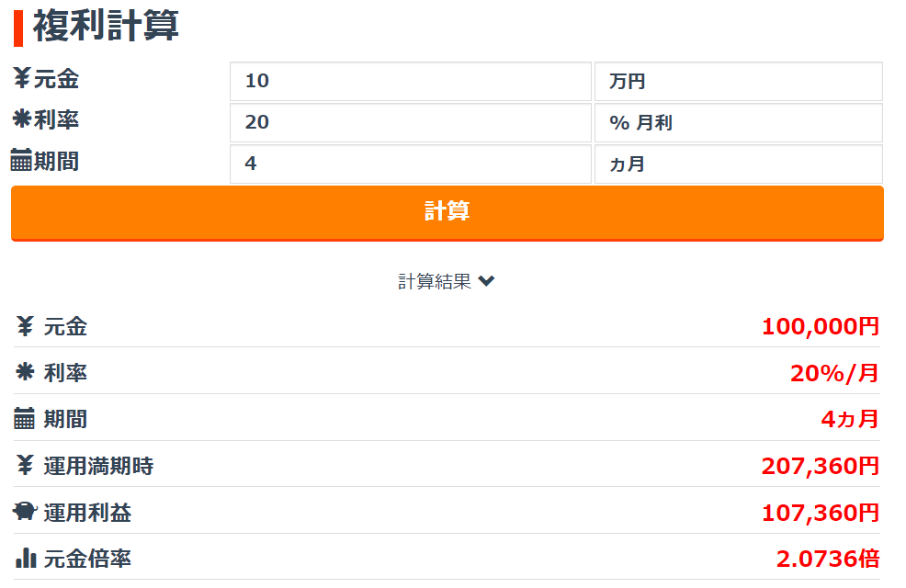Click the calendar icon in 期間 result row

tap(24, 418)
